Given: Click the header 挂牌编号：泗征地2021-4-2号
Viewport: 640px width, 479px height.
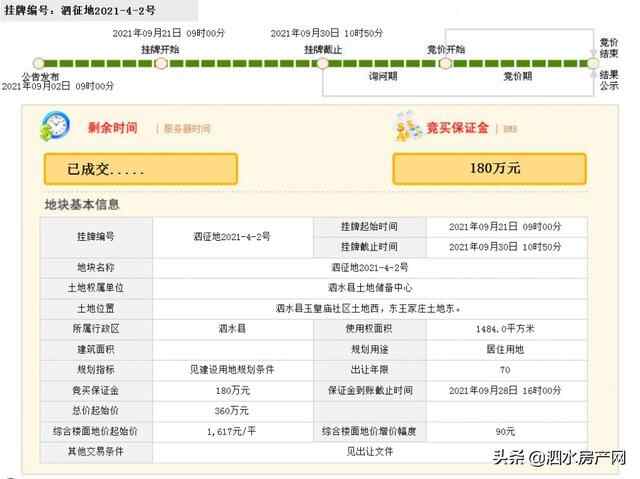Looking at the screenshot, I should pyautogui.click(x=80, y=10).
